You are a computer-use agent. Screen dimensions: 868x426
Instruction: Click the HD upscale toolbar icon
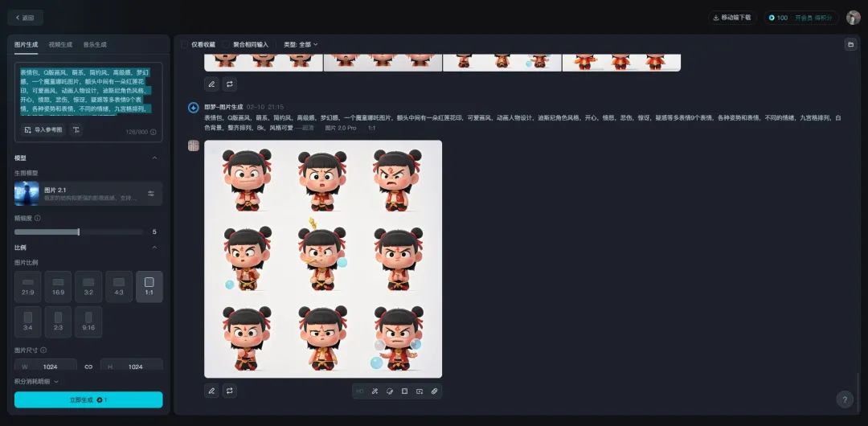pos(360,391)
